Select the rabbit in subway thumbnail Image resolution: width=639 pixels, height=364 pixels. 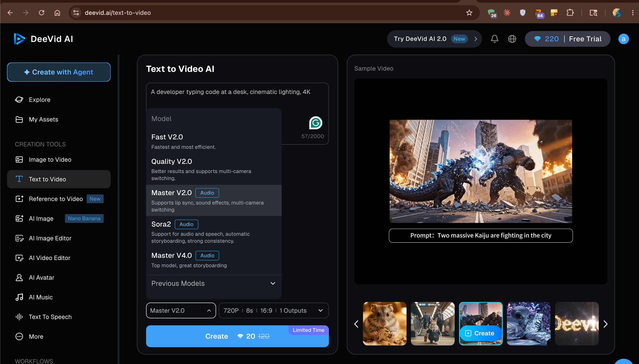(x=433, y=324)
